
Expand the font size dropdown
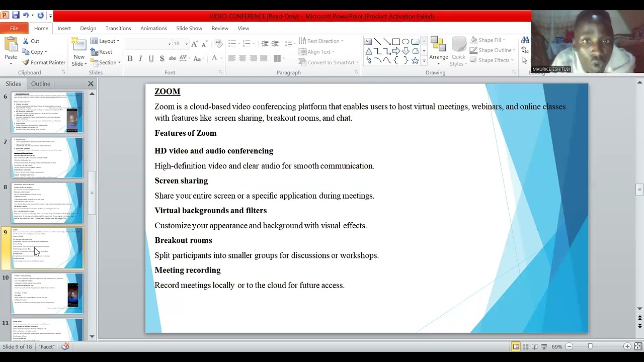[186, 44]
